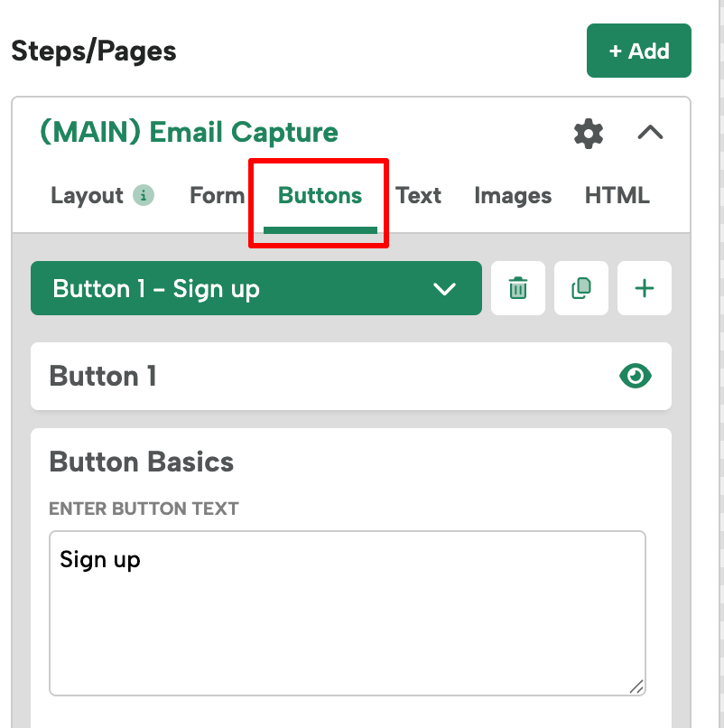This screenshot has width=724, height=728.
Task: Switch to the Form tab
Action: point(217,195)
